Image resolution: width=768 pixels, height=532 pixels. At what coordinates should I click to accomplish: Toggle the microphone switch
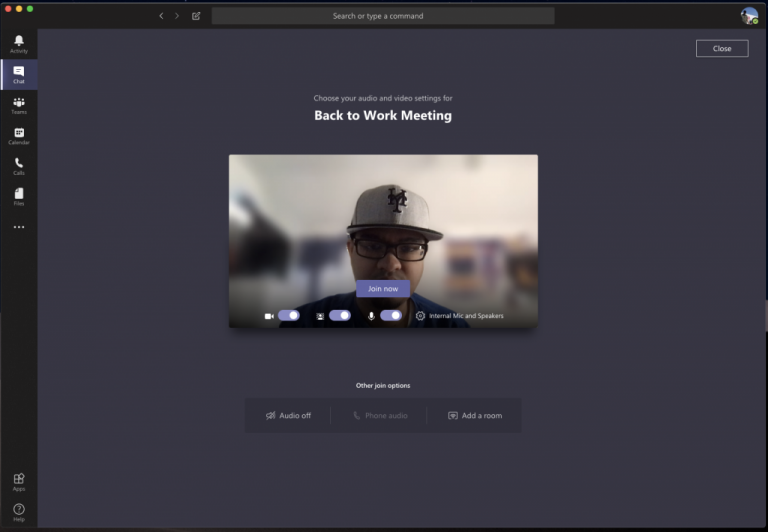pos(391,315)
